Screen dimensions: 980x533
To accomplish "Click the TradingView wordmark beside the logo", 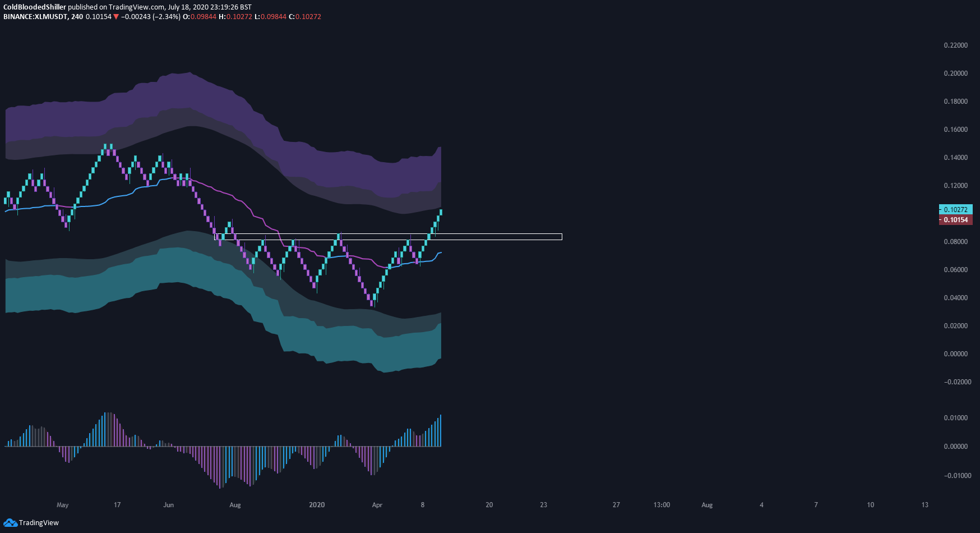I will coord(39,523).
